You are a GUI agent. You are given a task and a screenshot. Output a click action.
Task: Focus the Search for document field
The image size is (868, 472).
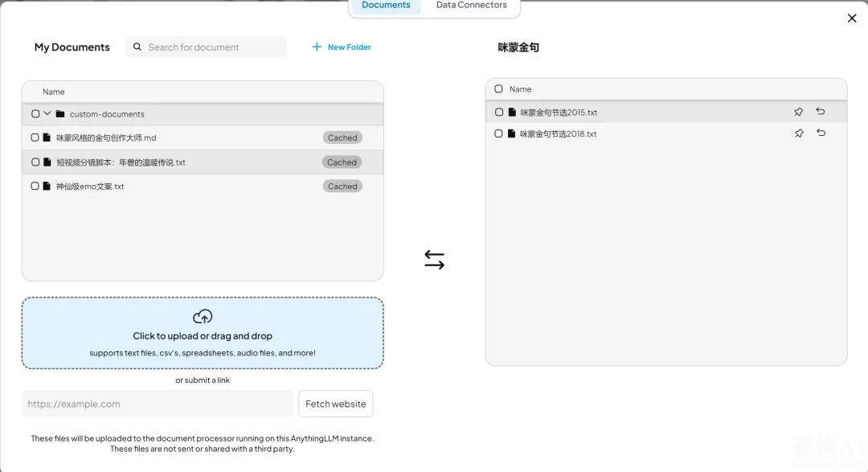213,47
